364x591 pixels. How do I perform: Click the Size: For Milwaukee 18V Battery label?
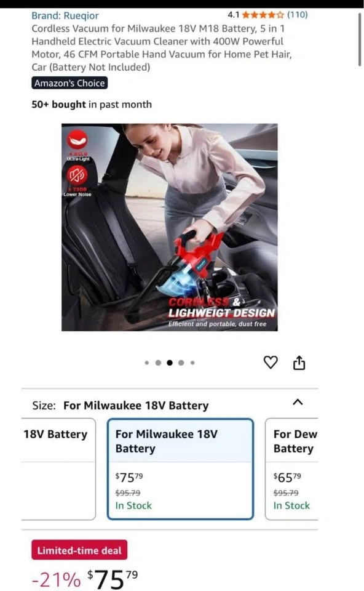[x=121, y=406]
